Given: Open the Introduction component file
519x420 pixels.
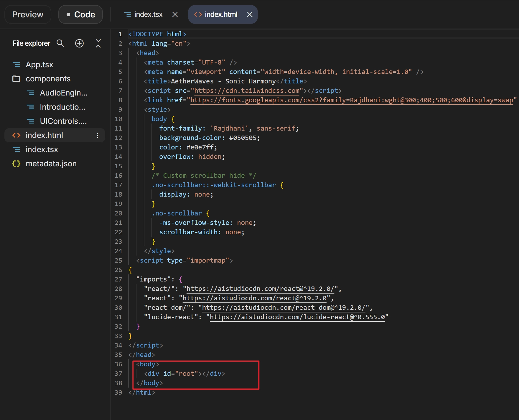Looking at the screenshot, I should click(x=62, y=107).
